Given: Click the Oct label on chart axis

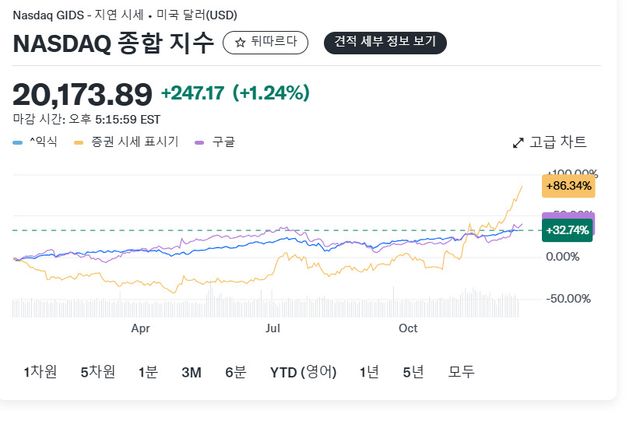Looking at the screenshot, I should 408,327.
